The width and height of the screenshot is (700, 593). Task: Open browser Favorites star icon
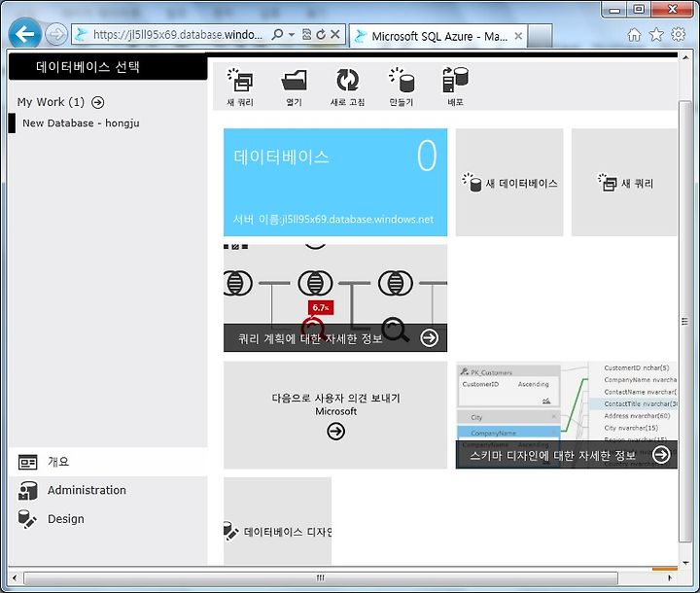tap(656, 34)
